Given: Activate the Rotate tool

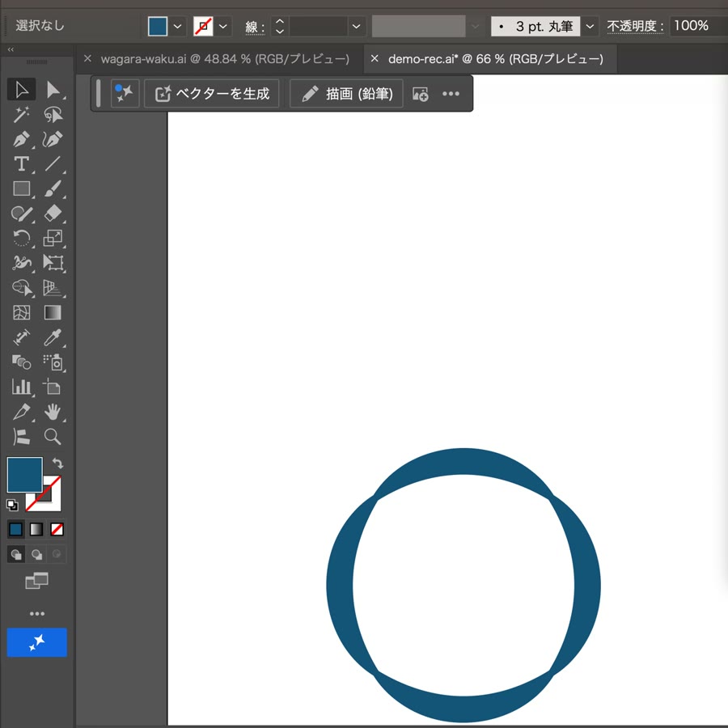Looking at the screenshot, I should point(21,238).
